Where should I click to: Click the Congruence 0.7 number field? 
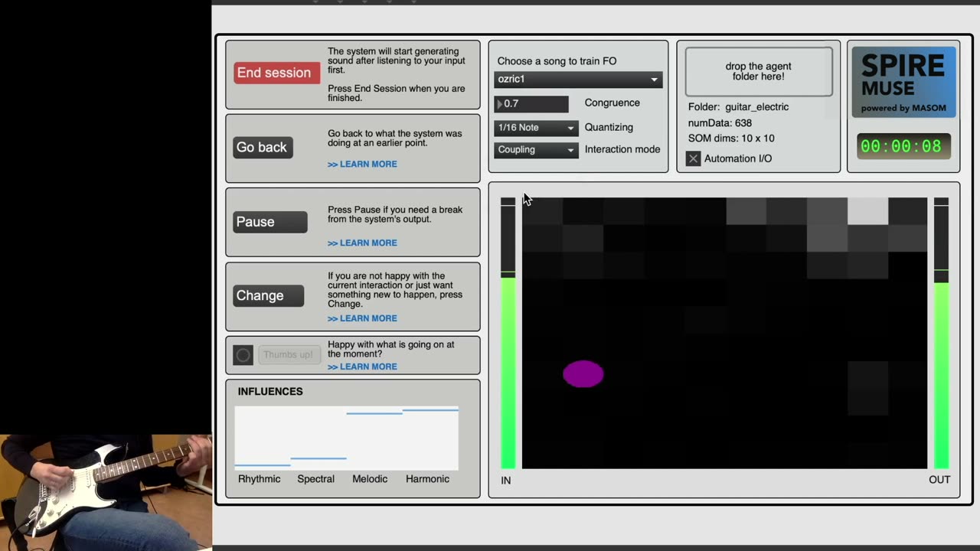point(531,103)
